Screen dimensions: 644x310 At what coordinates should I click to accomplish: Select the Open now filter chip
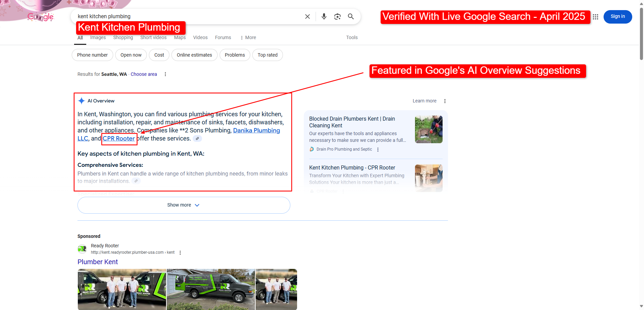[x=131, y=55]
